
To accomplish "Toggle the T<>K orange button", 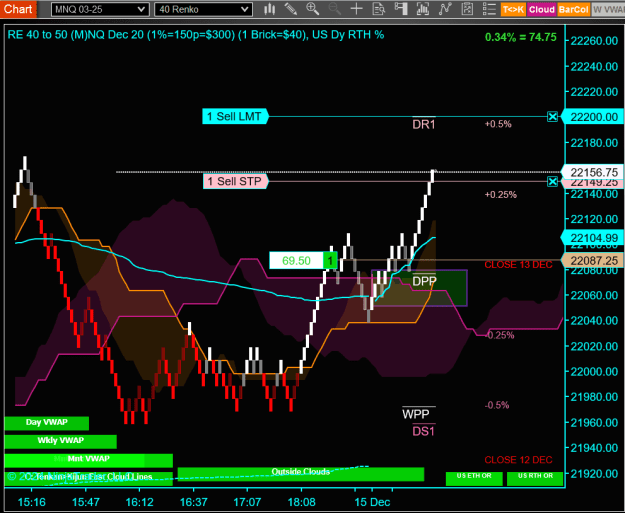I will click(x=513, y=9).
